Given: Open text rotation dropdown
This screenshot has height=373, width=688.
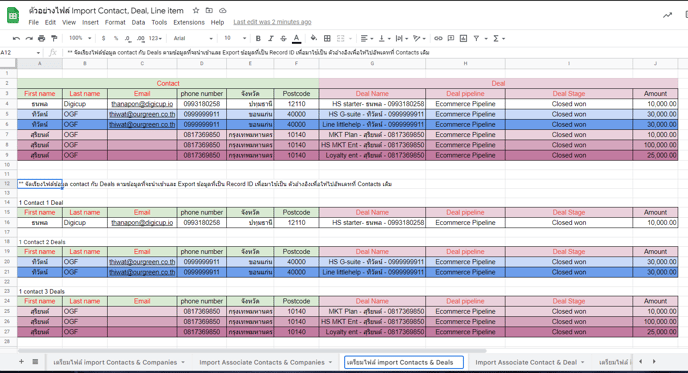Looking at the screenshot, I should tap(419, 39).
